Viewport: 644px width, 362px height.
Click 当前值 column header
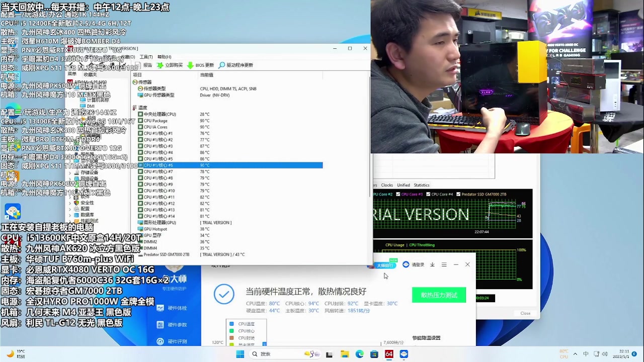(x=259, y=75)
